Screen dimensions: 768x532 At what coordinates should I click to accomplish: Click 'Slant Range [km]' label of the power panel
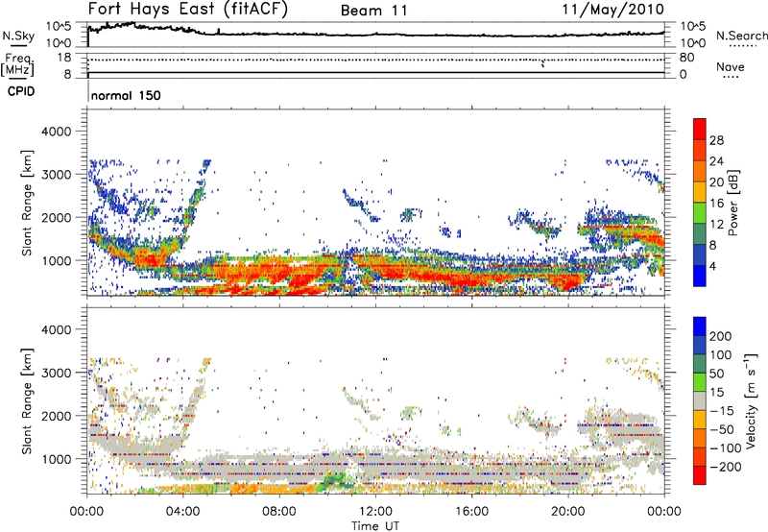coord(27,203)
